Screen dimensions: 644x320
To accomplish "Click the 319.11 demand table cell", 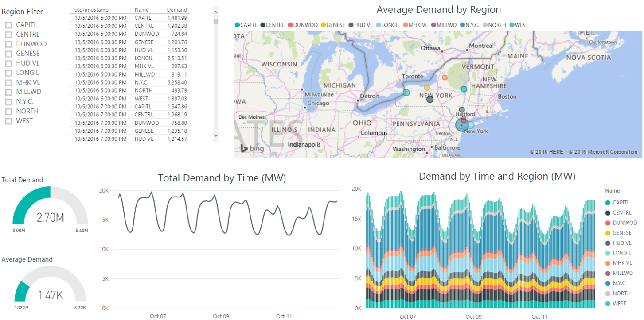I will (179, 74).
